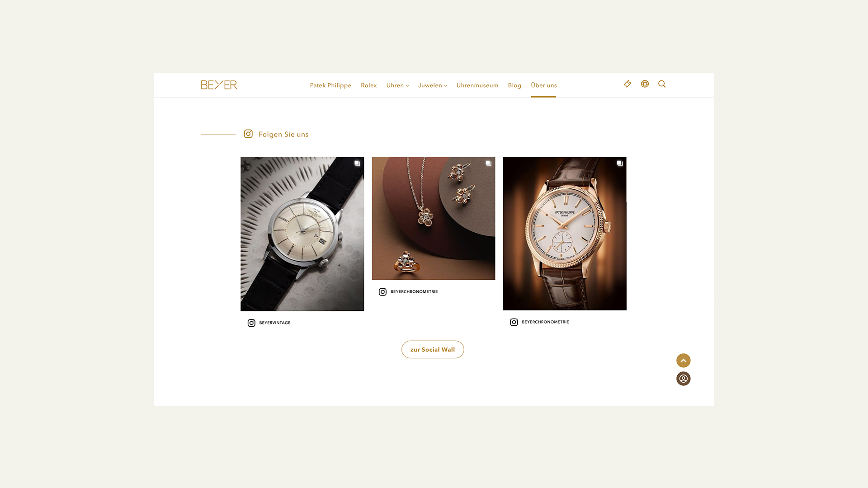The image size is (868, 488).
Task: Click multi-image icon on Patek Philippe watch post
Action: click(620, 164)
